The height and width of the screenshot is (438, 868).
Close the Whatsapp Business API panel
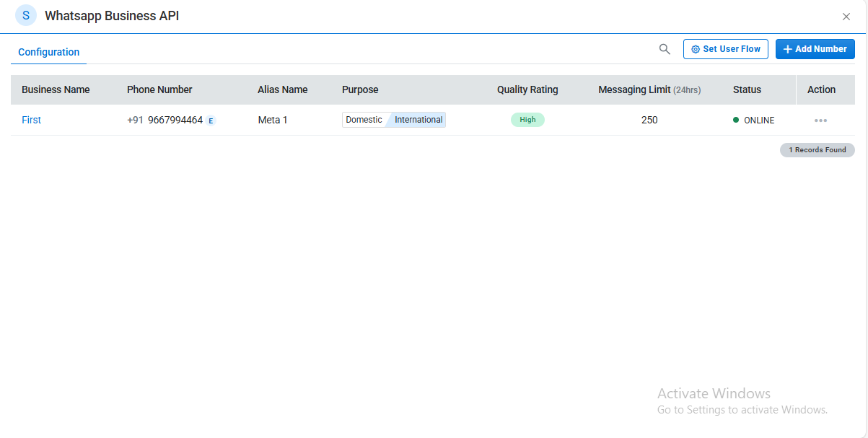[846, 17]
